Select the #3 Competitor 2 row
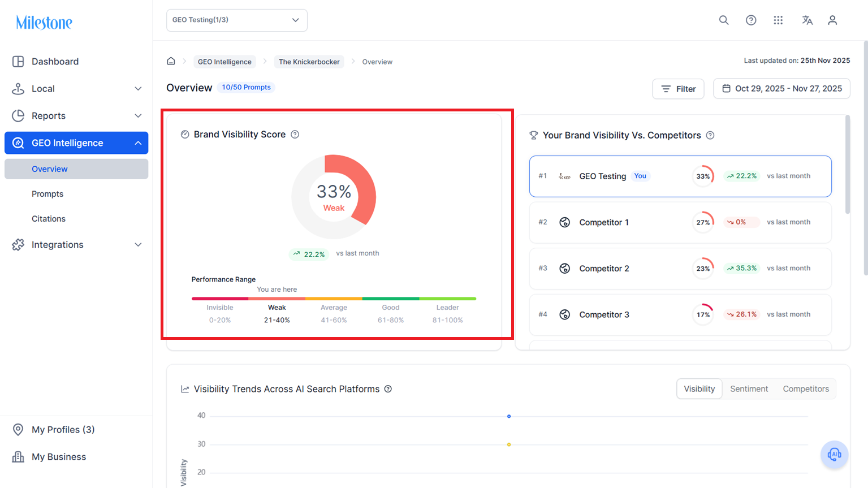 tap(680, 269)
